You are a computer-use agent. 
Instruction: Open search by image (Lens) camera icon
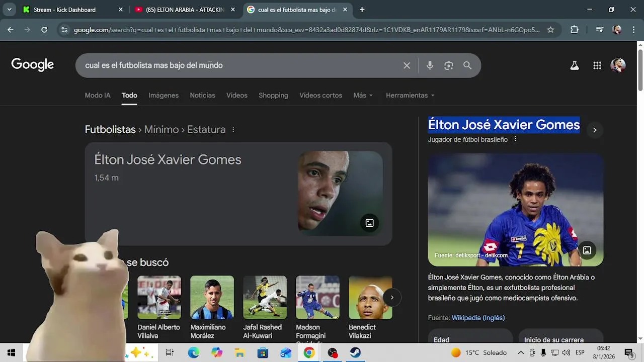click(449, 65)
